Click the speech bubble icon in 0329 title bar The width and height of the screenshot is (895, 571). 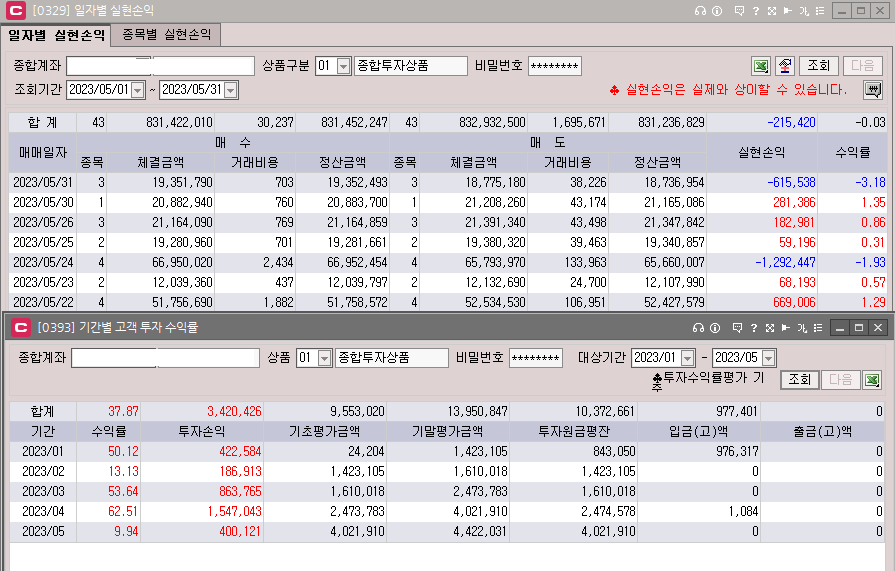(x=739, y=11)
